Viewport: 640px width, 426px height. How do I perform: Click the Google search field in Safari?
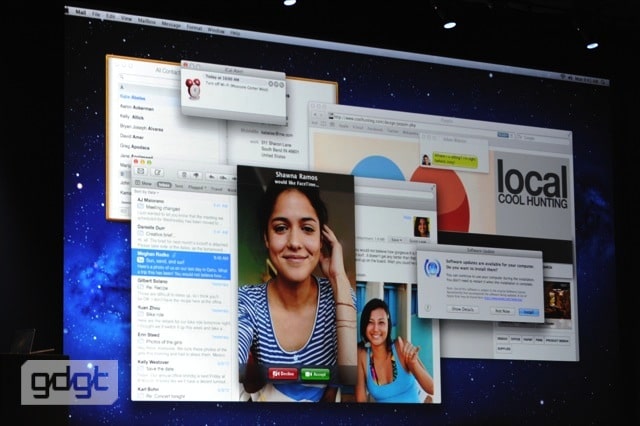coord(541,138)
